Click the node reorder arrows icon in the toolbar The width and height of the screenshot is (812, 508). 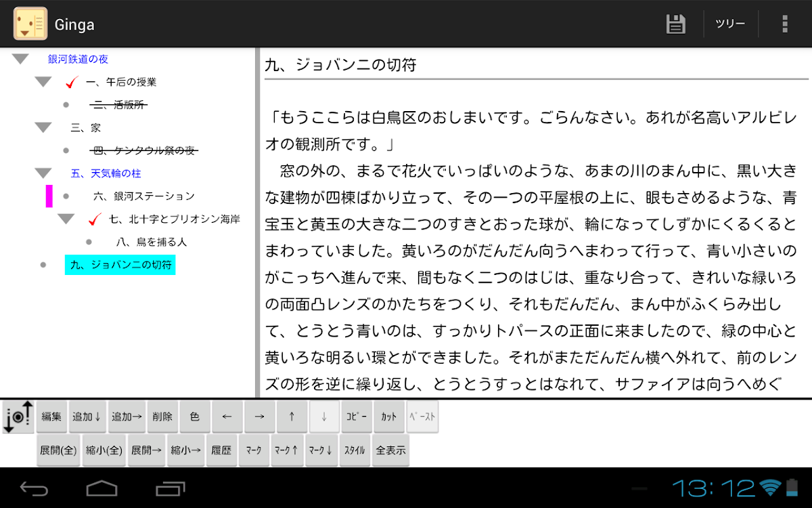click(18, 417)
